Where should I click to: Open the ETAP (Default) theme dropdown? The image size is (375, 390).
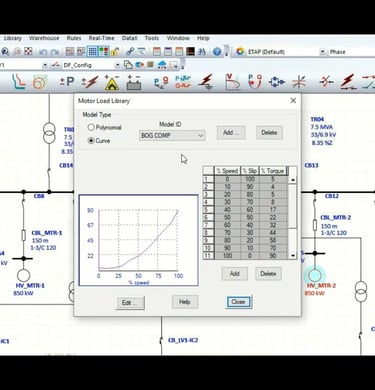pyautogui.click(x=322, y=52)
